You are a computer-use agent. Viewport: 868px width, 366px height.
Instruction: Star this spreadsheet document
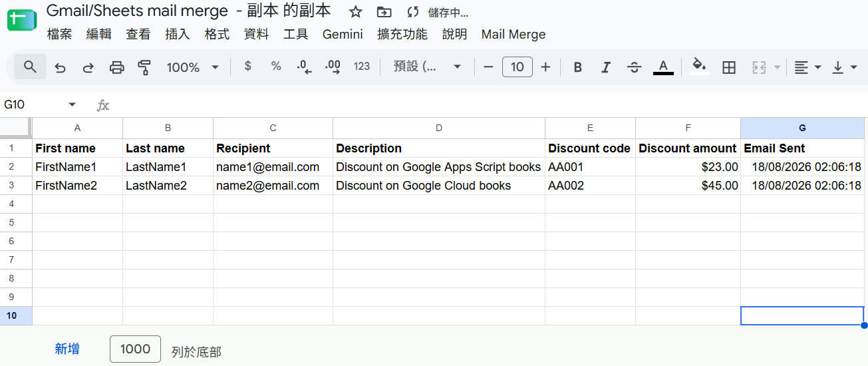click(356, 12)
